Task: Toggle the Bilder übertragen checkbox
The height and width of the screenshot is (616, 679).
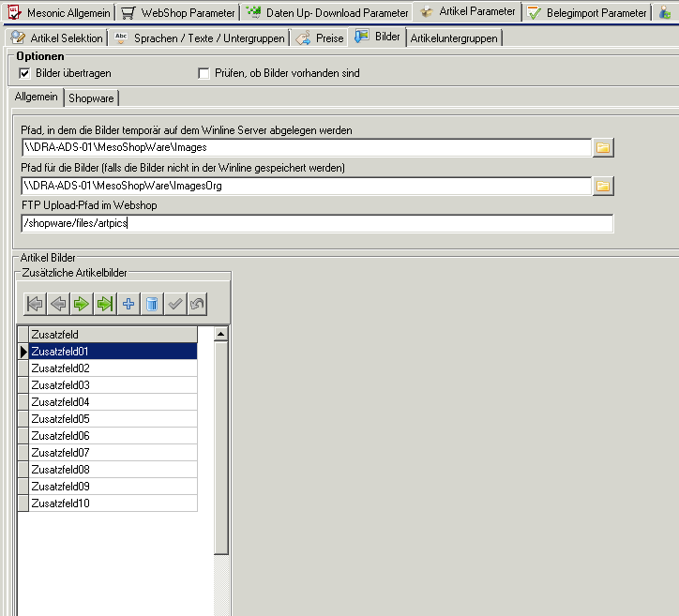Action: [x=25, y=73]
